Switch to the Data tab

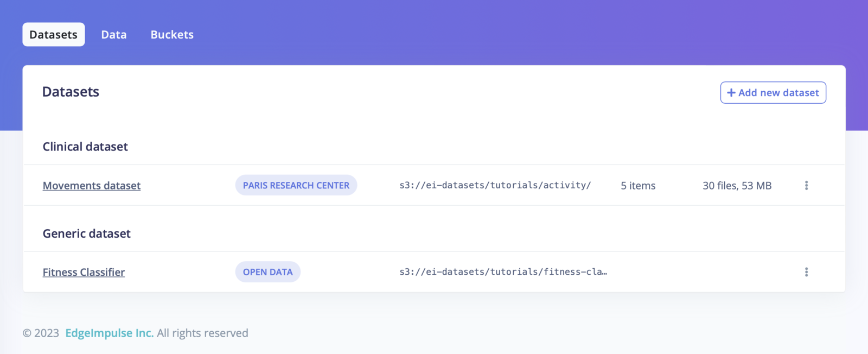point(114,34)
